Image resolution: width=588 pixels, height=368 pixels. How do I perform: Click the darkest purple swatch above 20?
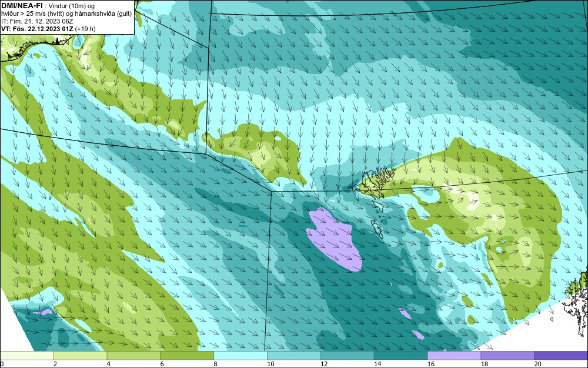point(561,355)
